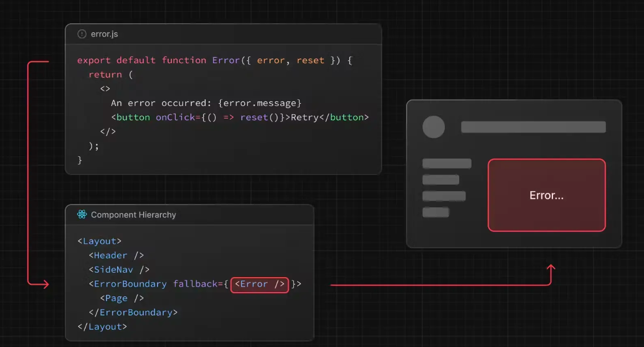This screenshot has width=644, height=347.
Task: Click the Retry button code line
Action: 240,118
